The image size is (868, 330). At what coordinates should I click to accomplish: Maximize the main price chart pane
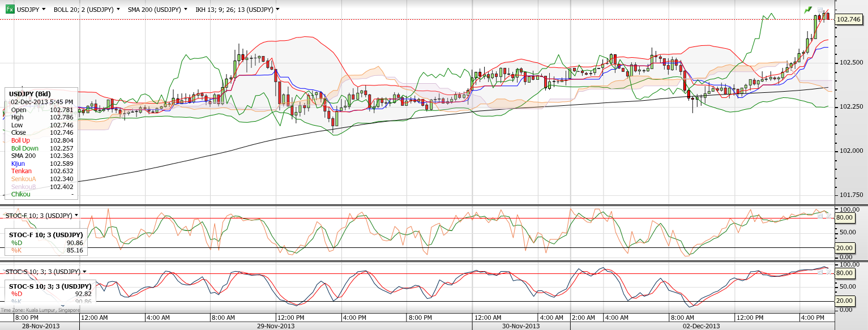(x=820, y=10)
